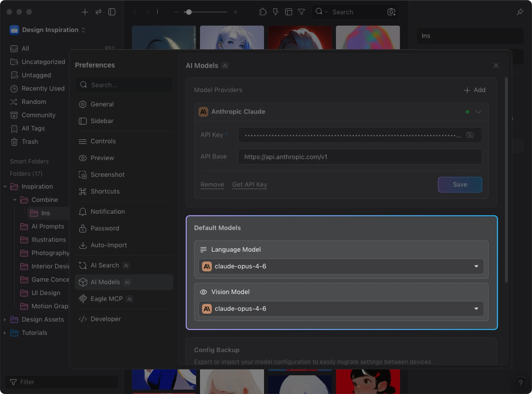532x394 pixels.
Task: Click the plugins puzzle piece icon
Action: click(263, 12)
